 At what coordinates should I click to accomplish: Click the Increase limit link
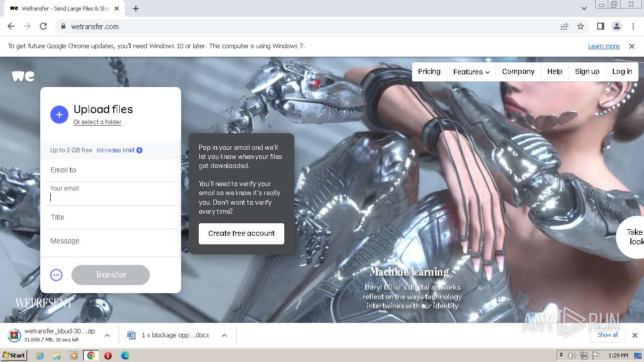(115, 150)
